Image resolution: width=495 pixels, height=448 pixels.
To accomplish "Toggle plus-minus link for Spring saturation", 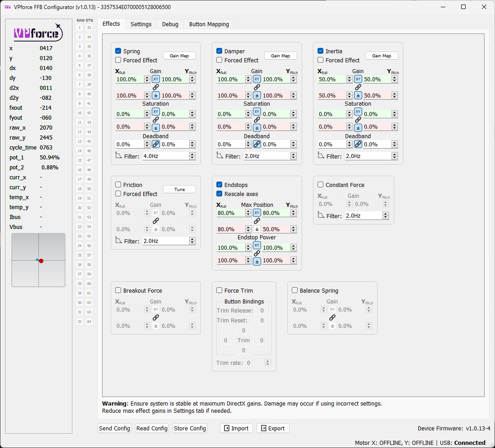I will (x=156, y=127).
